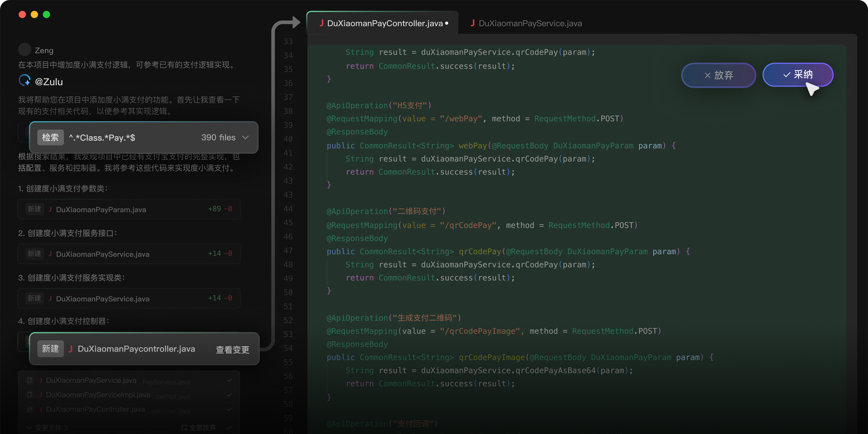
Task: Accept changes with the 采纳 button
Action: click(x=798, y=75)
